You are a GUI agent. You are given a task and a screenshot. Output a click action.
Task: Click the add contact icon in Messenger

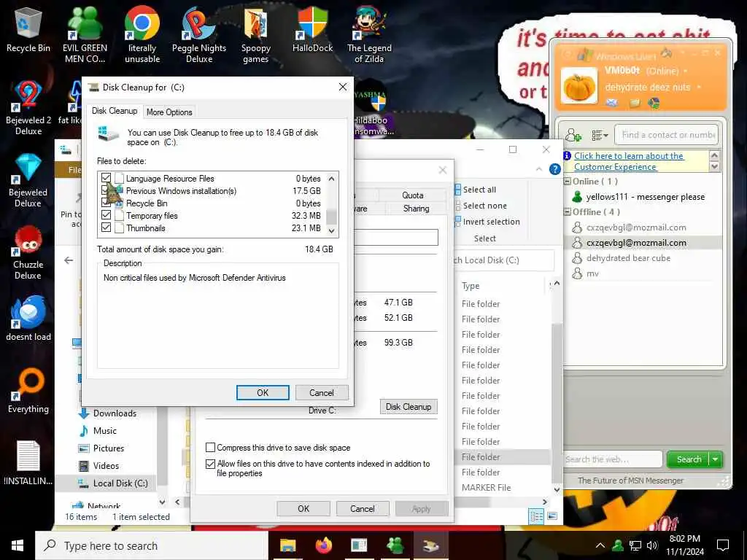coord(573,135)
